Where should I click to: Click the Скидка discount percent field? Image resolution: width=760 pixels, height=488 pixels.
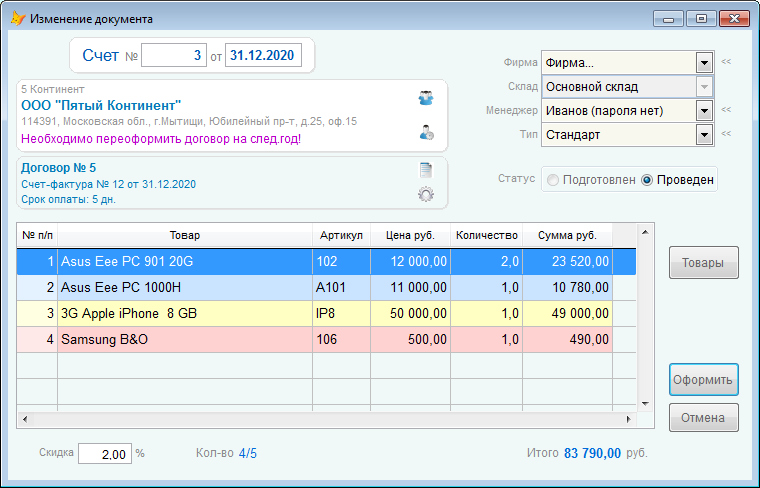[105, 454]
